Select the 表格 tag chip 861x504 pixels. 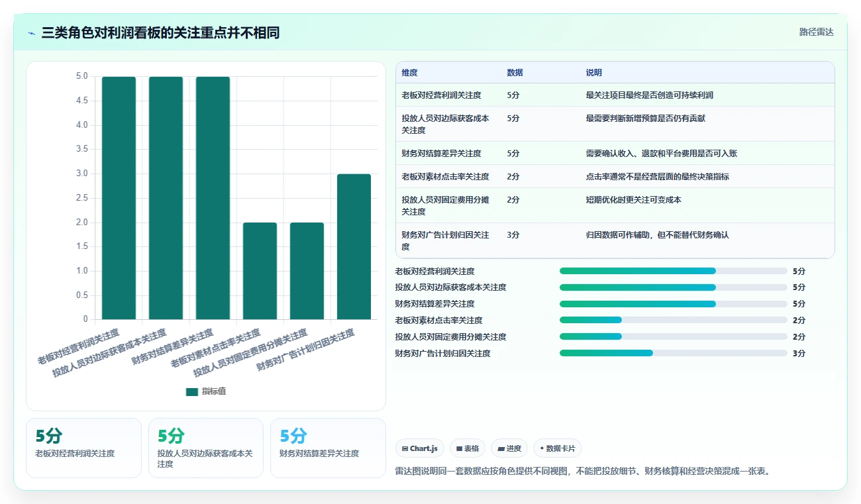click(468, 448)
